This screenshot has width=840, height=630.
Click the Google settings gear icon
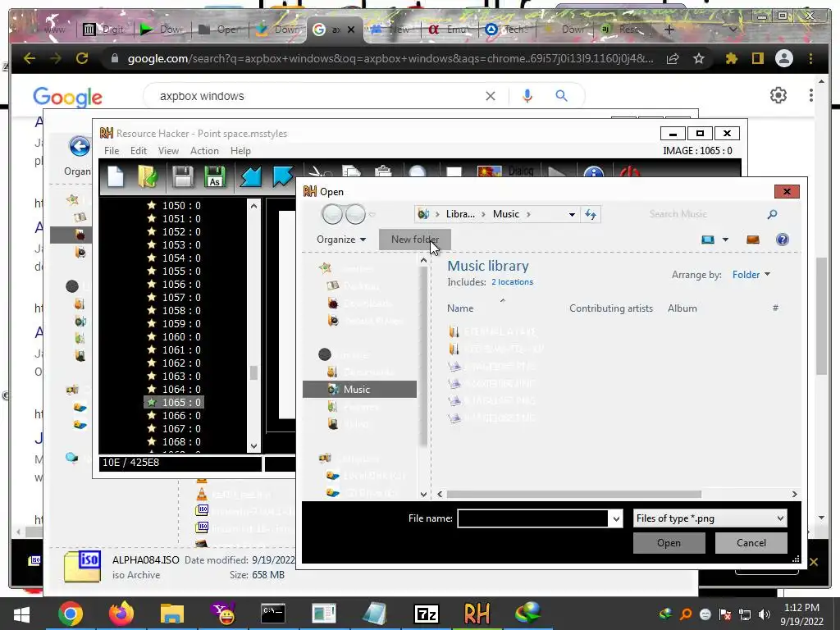[778, 95]
